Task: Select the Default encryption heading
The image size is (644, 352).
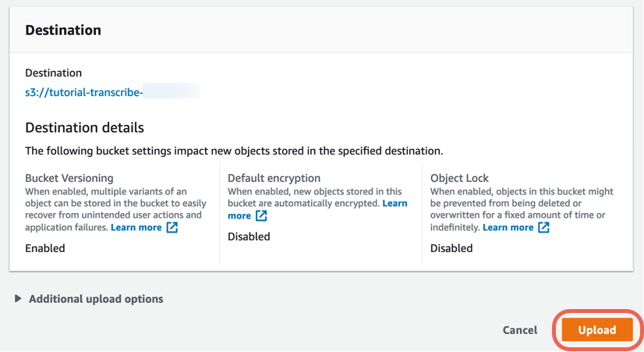Action: (274, 178)
